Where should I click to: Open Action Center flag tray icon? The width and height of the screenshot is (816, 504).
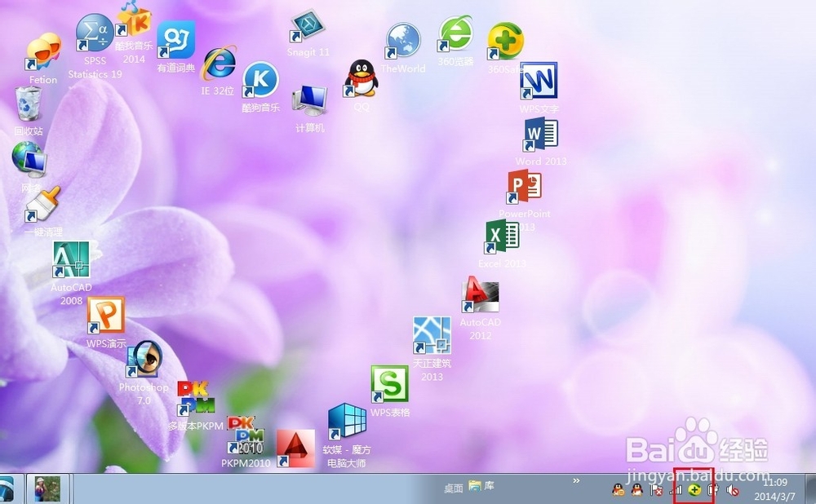[x=656, y=489]
